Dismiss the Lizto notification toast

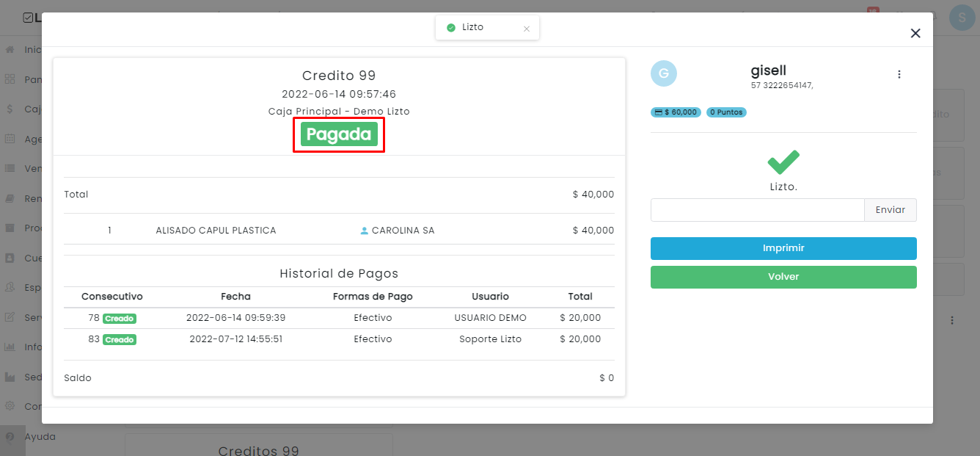pos(527,29)
